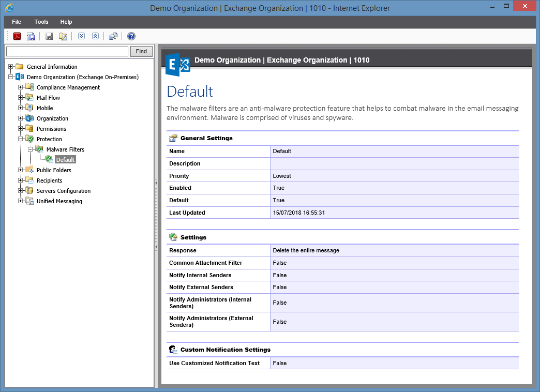Click the Organization node icon

(x=29, y=118)
